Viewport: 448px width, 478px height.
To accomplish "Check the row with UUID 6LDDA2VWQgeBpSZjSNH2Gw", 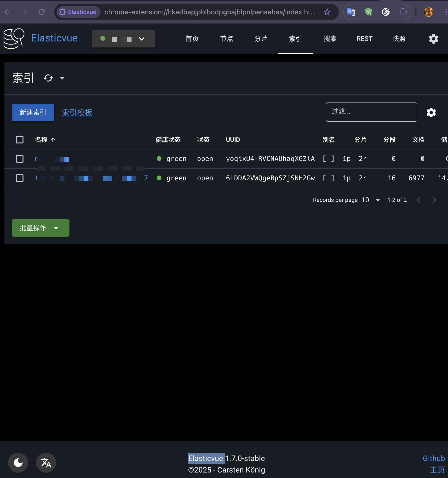I will click(x=19, y=178).
